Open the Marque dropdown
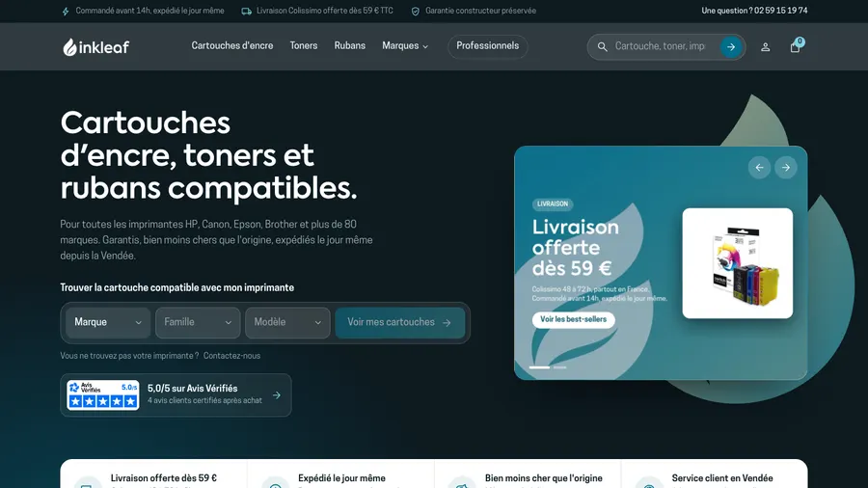 tap(108, 322)
